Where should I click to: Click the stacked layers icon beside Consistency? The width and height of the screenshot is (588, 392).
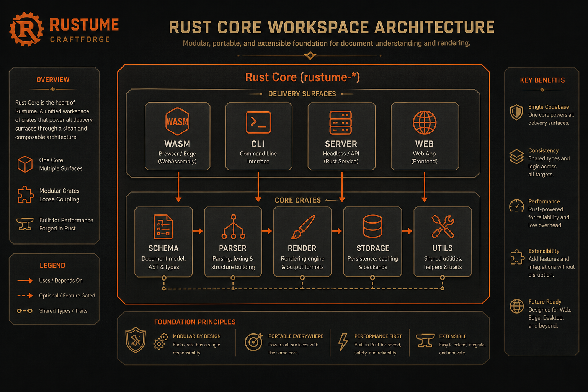(x=516, y=157)
